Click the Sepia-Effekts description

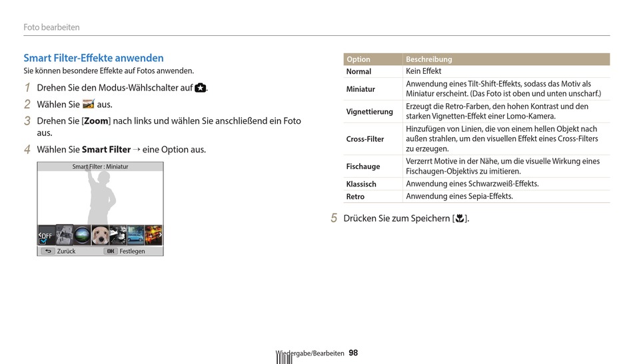[x=459, y=196]
